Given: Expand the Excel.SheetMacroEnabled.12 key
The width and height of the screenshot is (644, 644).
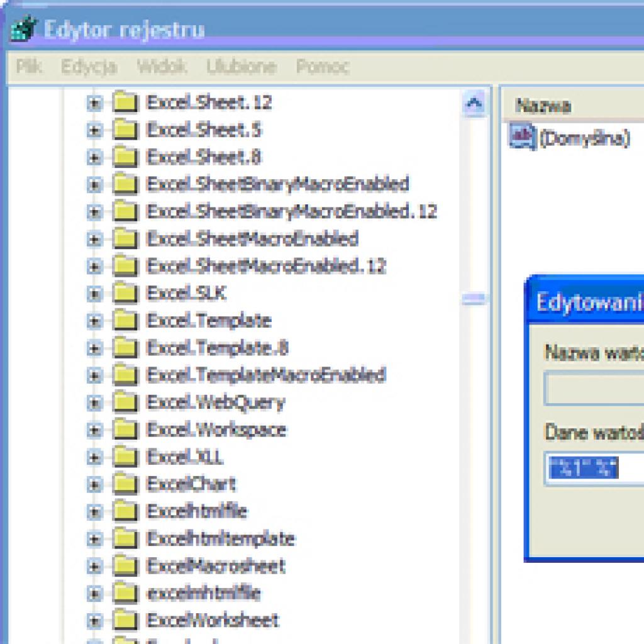Looking at the screenshot, I should (x=94, y=266).
